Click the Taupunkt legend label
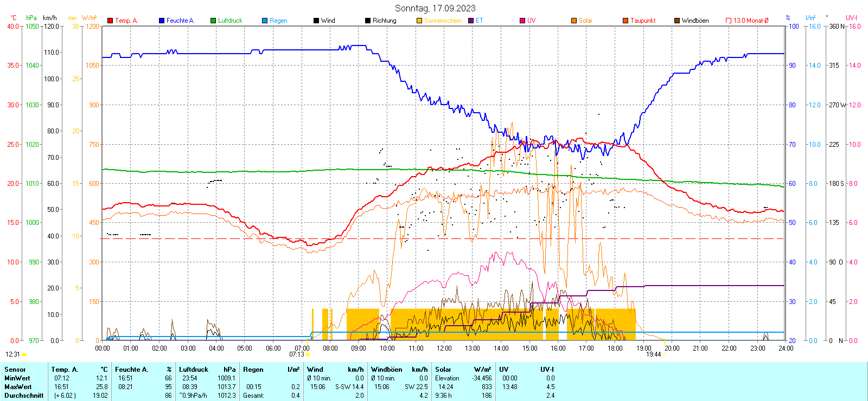 tap(643, 21)
